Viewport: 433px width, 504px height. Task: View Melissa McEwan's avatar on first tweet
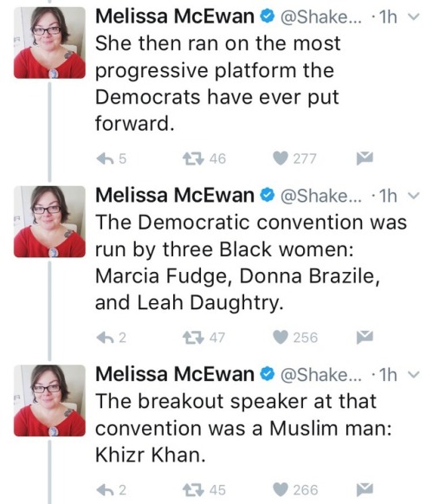pyautogui.click(x=49, y=42)
